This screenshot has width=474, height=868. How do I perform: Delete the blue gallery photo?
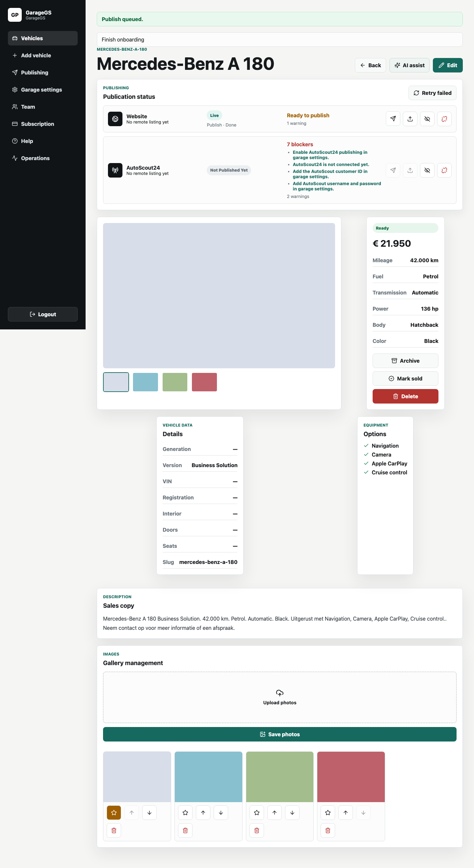tap(185, 830)
